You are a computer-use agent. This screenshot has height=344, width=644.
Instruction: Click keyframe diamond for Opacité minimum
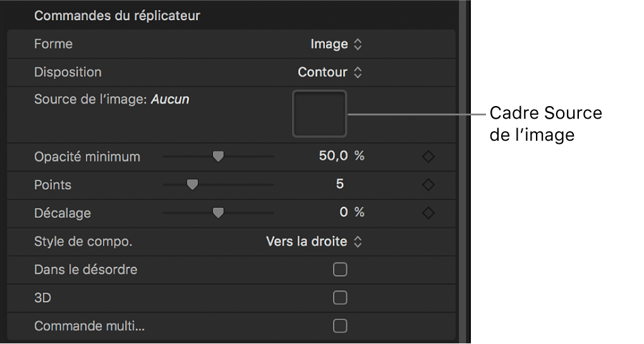pyautogui.click(x=428, y=157)
